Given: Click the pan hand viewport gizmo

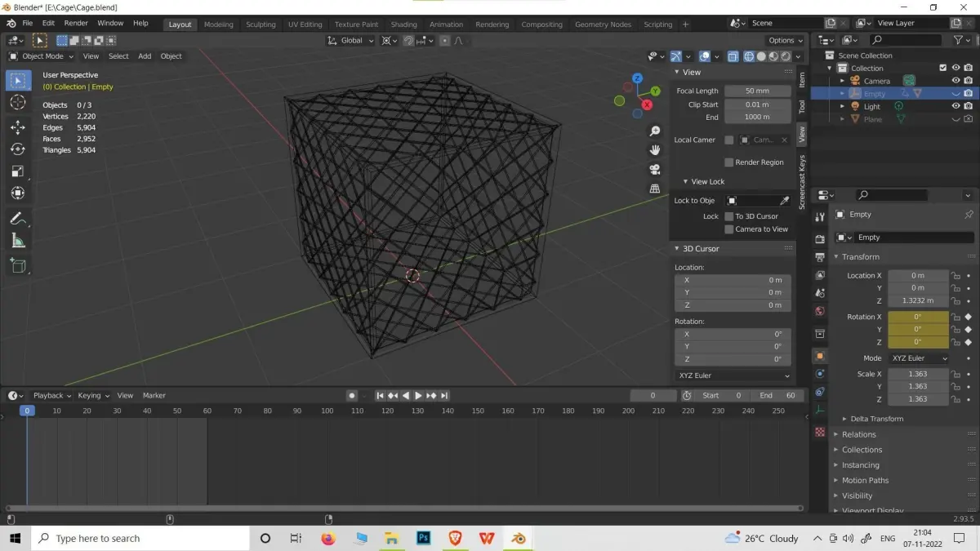Looking at the screenshot, I should (x=654, y=150).
